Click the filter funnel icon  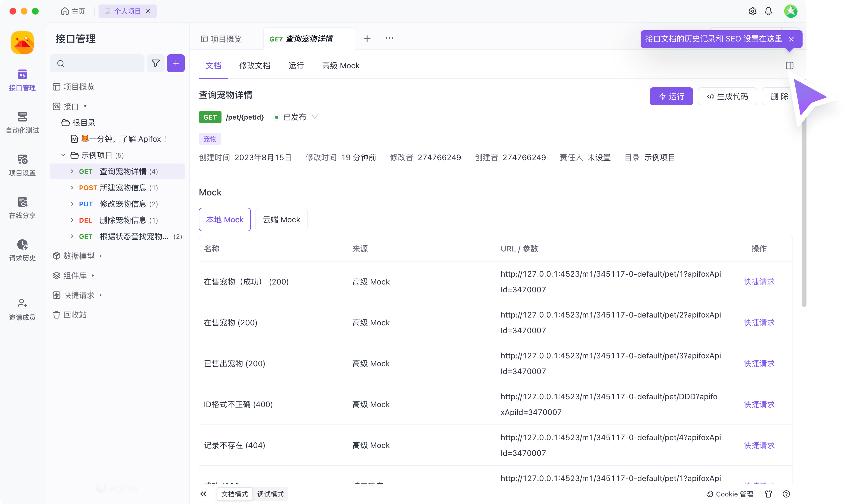click(155, 63)
